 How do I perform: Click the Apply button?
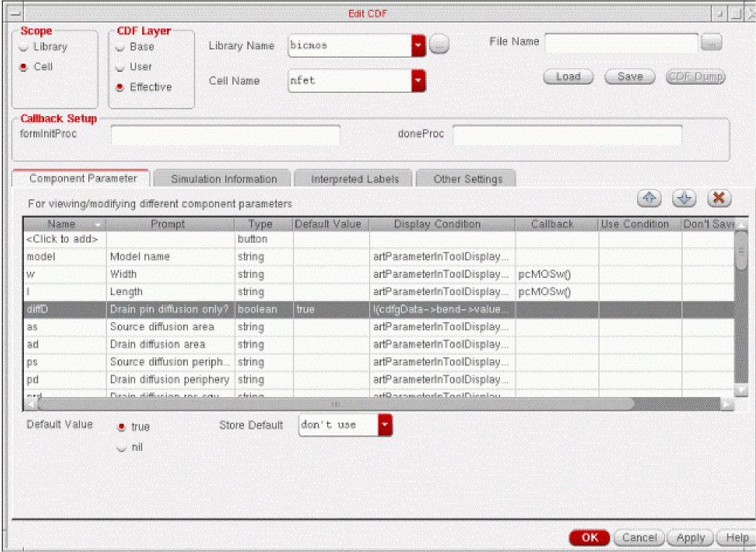coord(690,538)
